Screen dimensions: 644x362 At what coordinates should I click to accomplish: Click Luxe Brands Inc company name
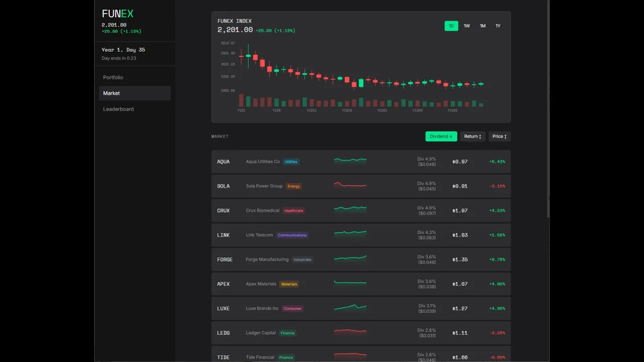coord(262,308)
